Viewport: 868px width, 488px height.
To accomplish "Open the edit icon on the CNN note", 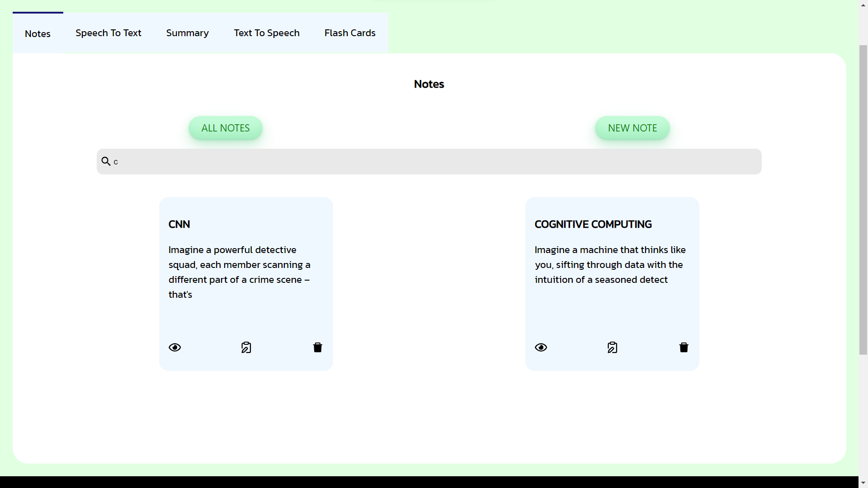I will [246, 347].
